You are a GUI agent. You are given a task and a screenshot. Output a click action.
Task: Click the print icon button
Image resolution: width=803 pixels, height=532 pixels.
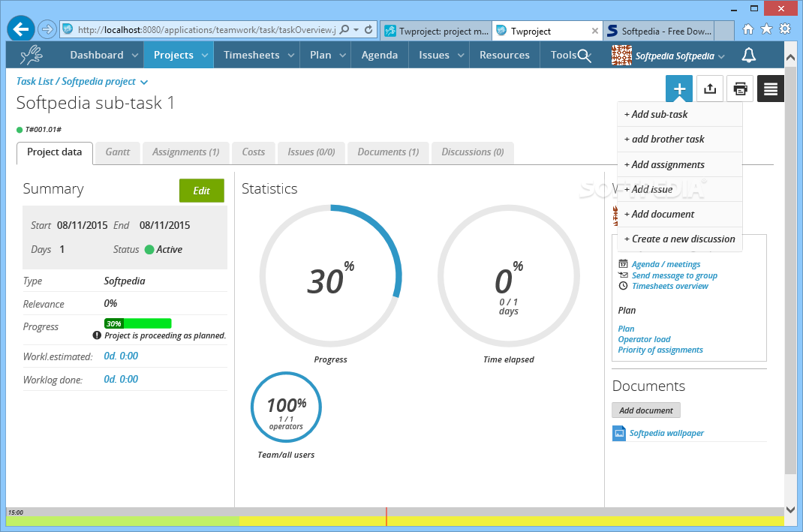pyautogui.click(x=740, y=89)
